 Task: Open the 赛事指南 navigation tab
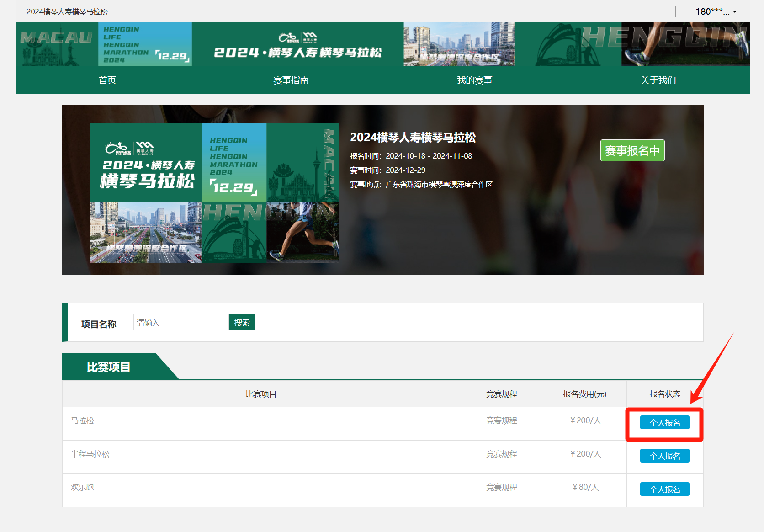click(291, 80)
